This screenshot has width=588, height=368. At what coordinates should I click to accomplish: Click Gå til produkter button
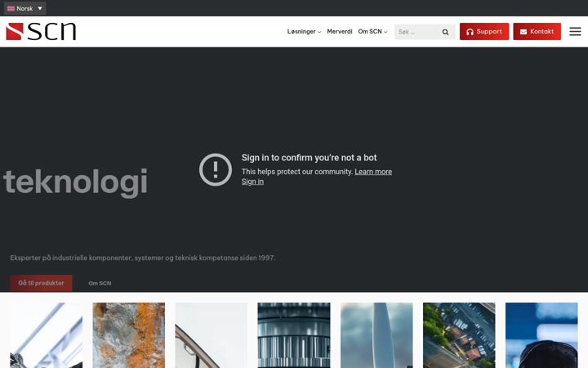click(42, 283)
